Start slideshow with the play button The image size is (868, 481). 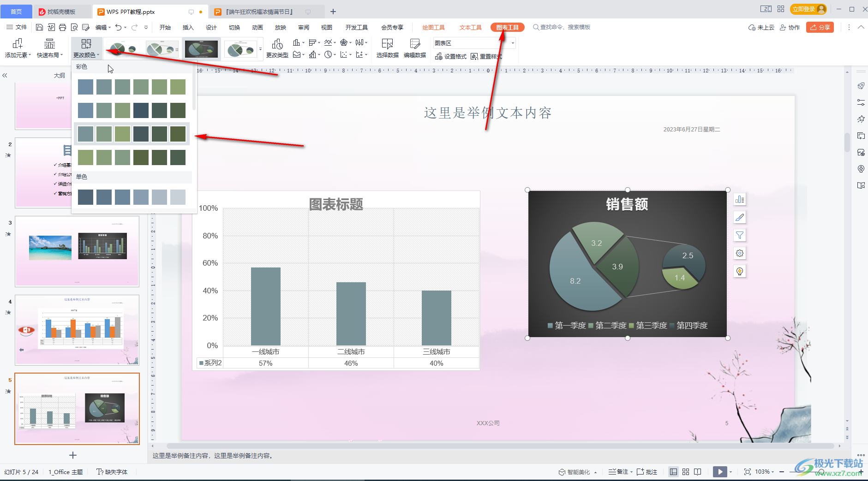[x=720, y=472]
